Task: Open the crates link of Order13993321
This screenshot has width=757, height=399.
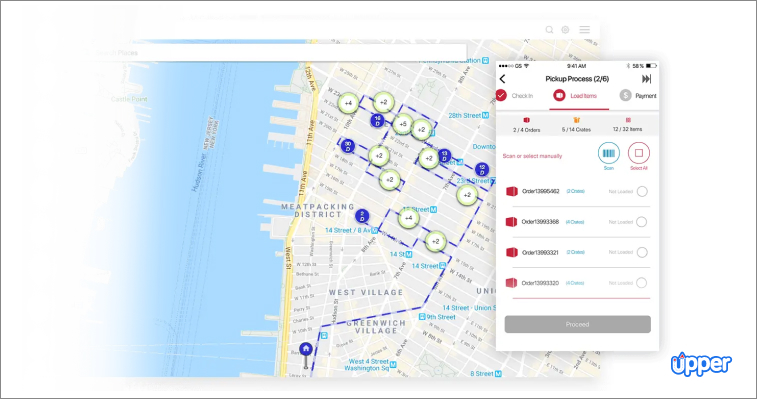Action: point(575,252)
